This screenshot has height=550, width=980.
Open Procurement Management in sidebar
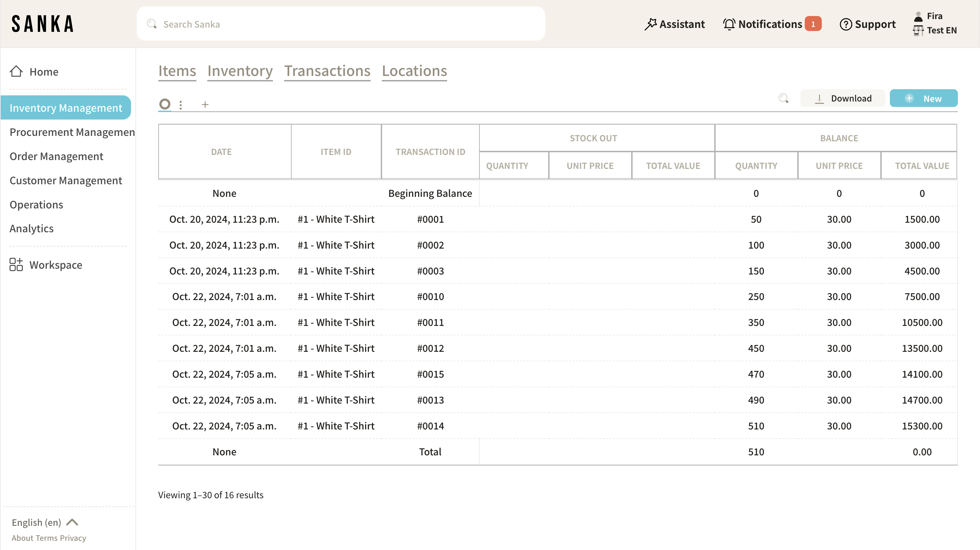click(x=72, y=132)
